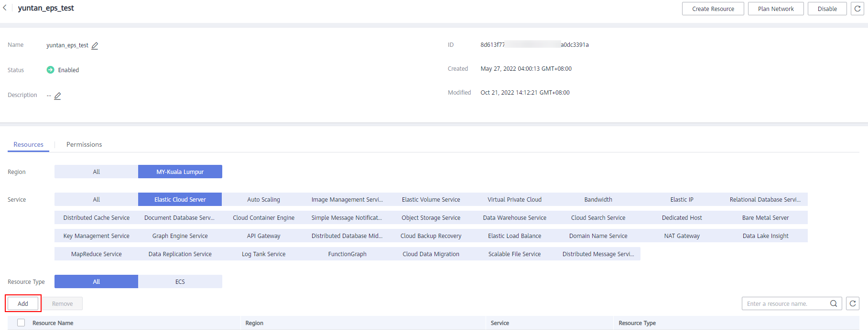The image size is (868, 335).
Task: Select Virtual Private Cloud service filter
Action: click(515, 199)
